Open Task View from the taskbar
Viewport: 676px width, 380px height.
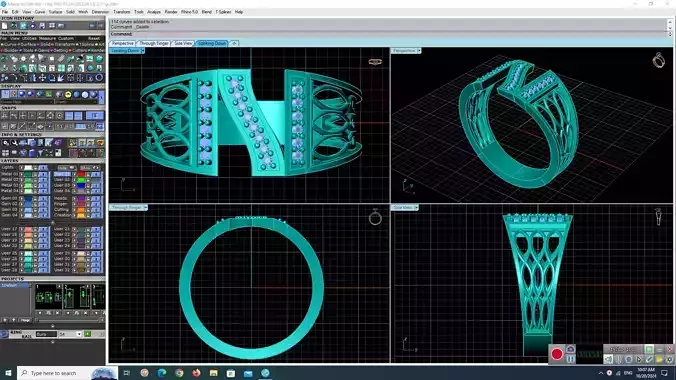[x=127, y=373]
